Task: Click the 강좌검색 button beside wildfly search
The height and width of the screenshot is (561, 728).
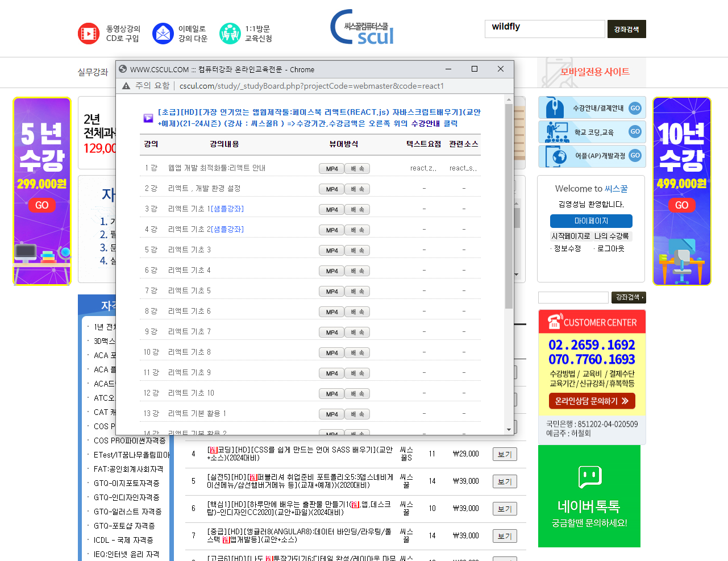Action: coord(626,29)
